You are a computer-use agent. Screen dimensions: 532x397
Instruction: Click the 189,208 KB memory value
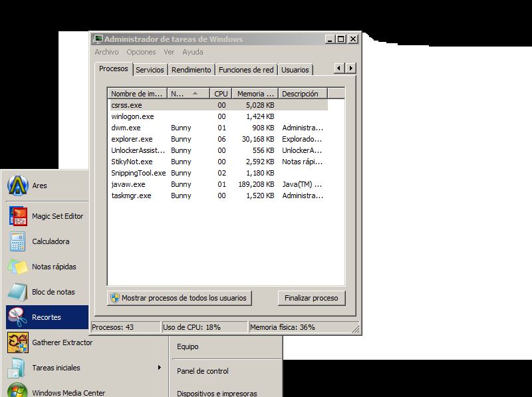pyautogui.click(x=256, y=184)
